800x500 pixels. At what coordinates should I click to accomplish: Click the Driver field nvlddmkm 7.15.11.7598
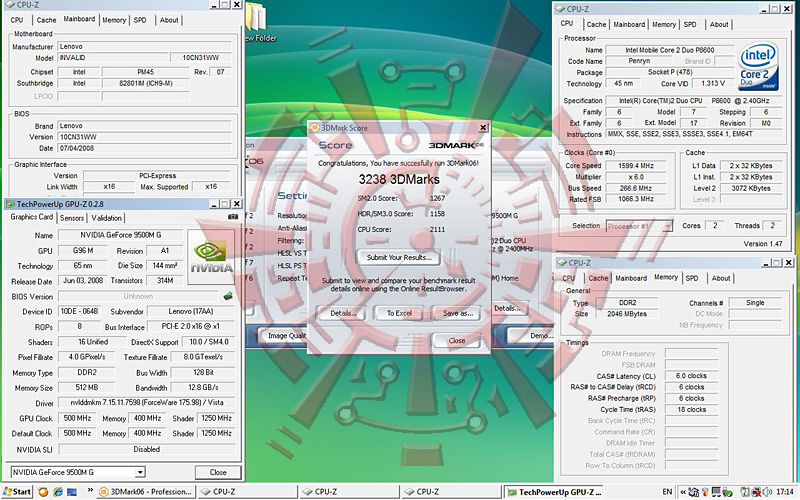146,403
